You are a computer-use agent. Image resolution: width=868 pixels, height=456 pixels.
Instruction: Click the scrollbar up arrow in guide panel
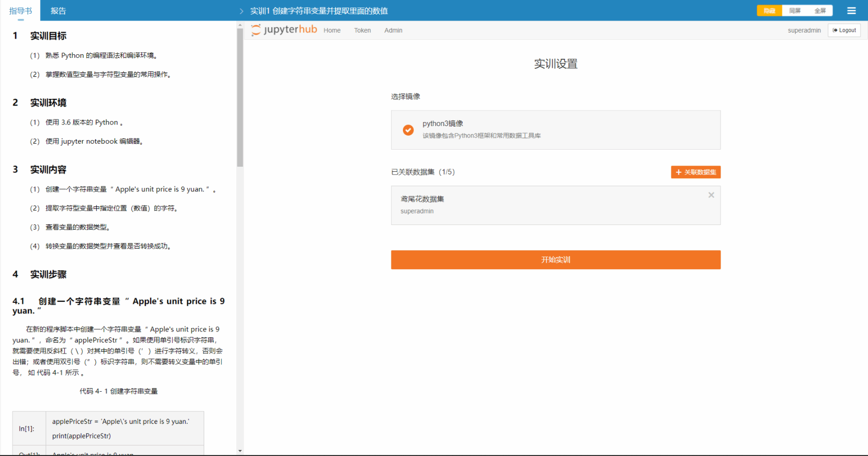coord(240,25)
